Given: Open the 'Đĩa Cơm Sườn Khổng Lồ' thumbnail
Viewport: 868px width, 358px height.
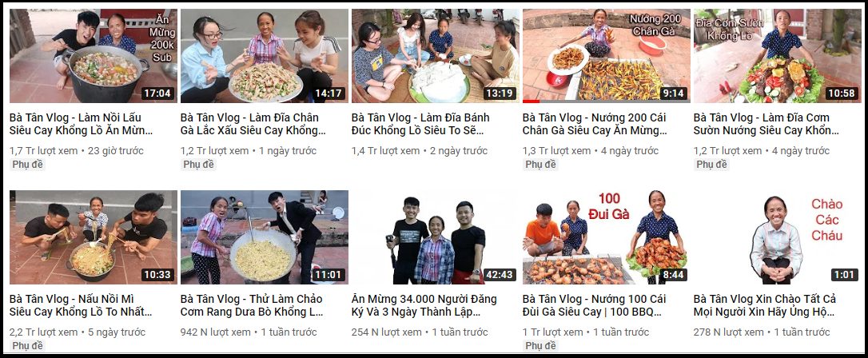Looking at the screenshot, I should pos(777,56).
